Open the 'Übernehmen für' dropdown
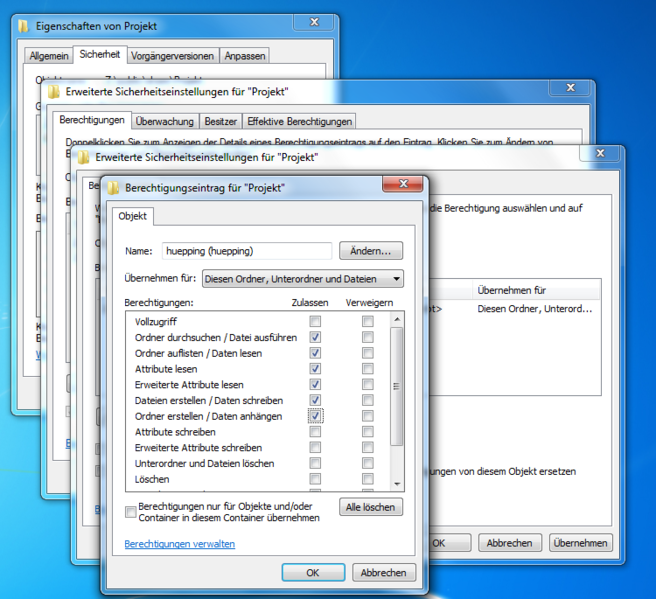Screen dimensions: 656x599 (303, 279)
